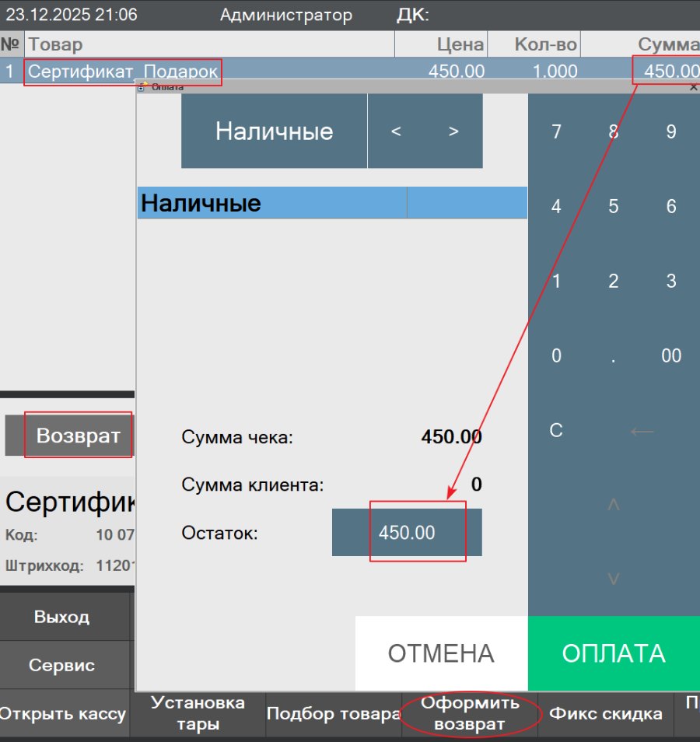Tap keypad digit 9

point(671,131)
